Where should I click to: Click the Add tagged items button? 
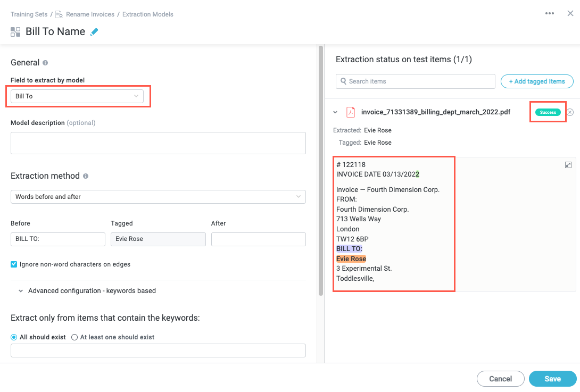click(x=536, y=81)
